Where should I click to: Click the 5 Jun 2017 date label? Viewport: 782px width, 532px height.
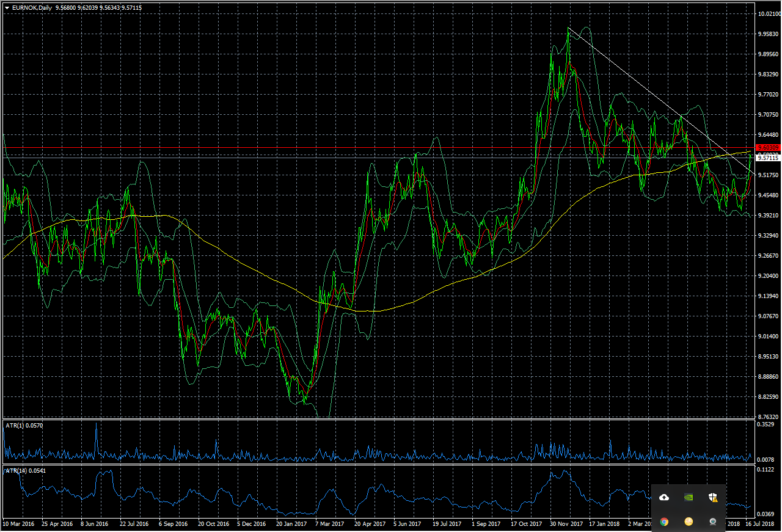coord(409,523)
